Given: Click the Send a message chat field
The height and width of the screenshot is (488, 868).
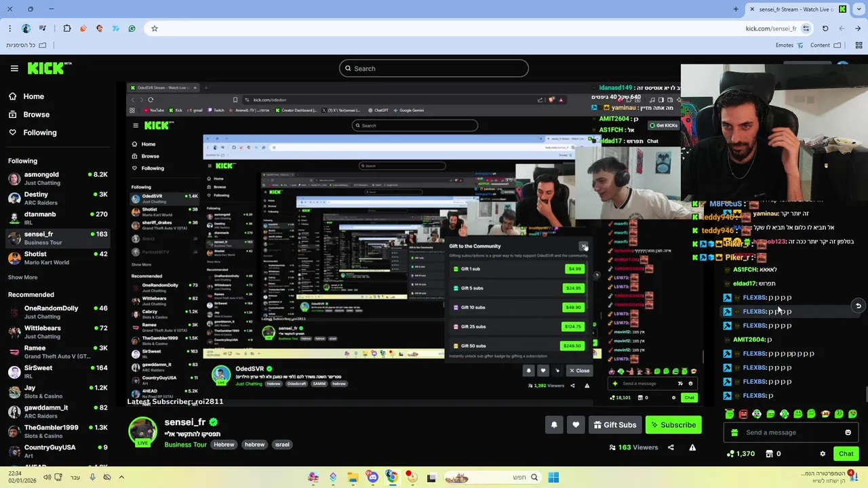Looking at the screenshot, I should (x=790, y=432).
